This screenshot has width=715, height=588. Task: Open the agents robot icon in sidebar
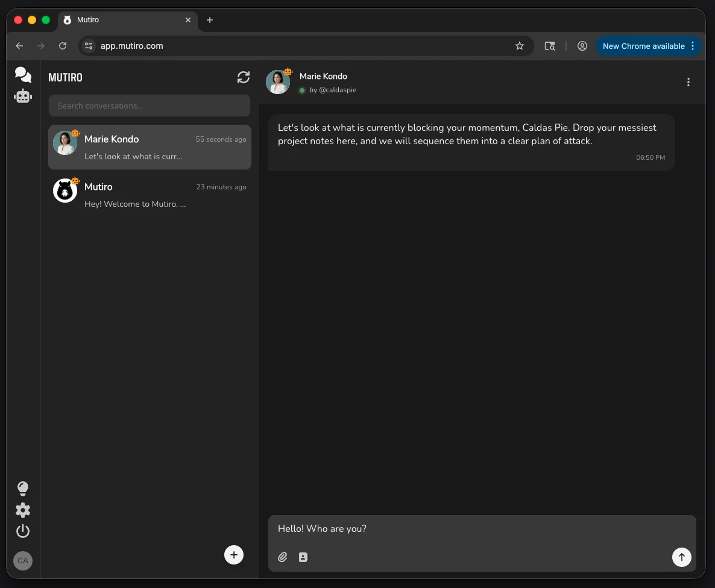[23, 96]
